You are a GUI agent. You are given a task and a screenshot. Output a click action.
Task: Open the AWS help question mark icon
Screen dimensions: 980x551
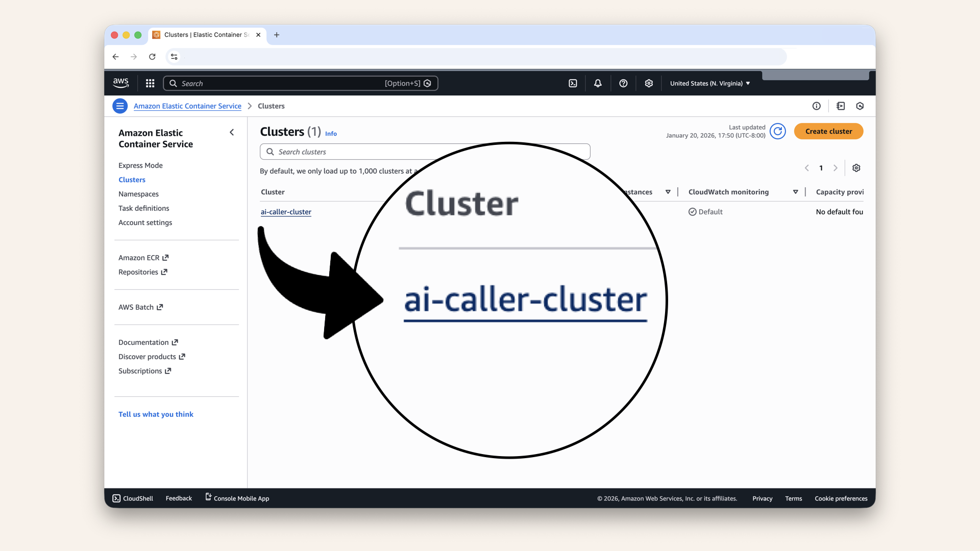(623, 83)
